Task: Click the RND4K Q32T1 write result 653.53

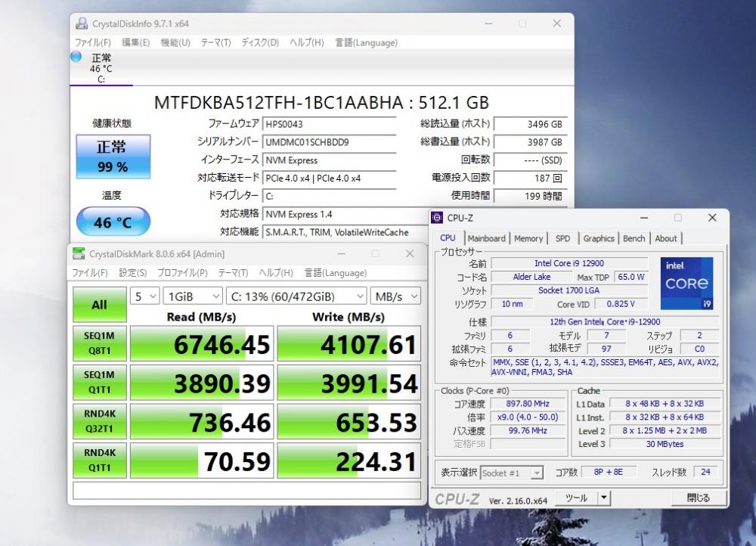Action: coord(349,421)
